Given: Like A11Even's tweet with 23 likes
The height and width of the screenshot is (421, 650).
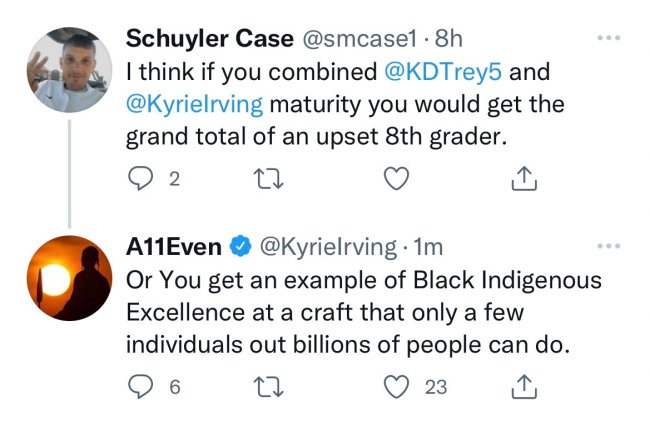Looking at the screenshot, I should click(397, 386).
